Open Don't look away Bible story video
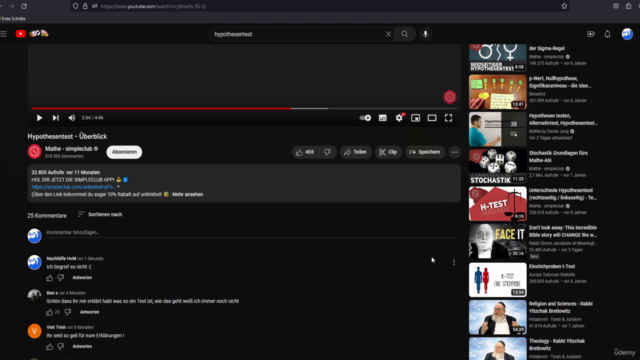 (498, 241)
